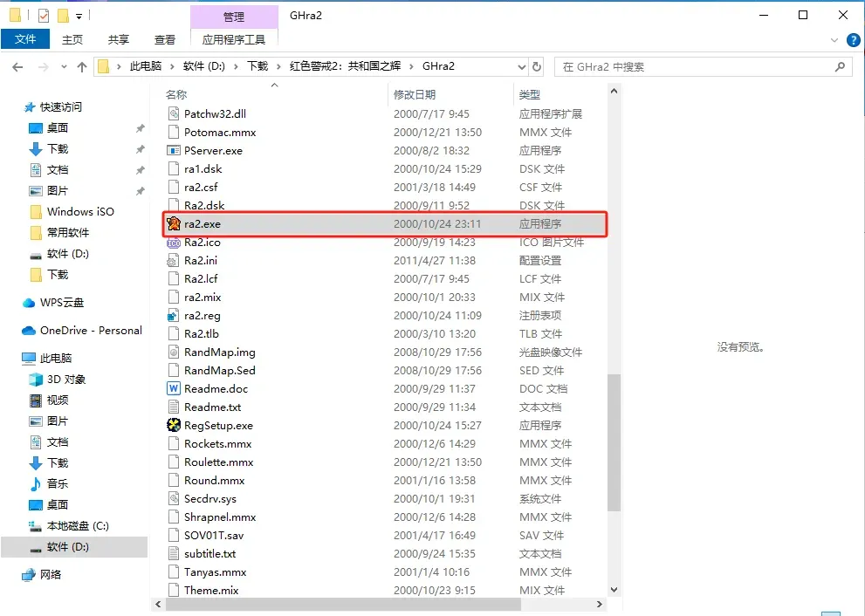Open the WPS云盘 cloud icon in sidebar

[x=29, y=302]
